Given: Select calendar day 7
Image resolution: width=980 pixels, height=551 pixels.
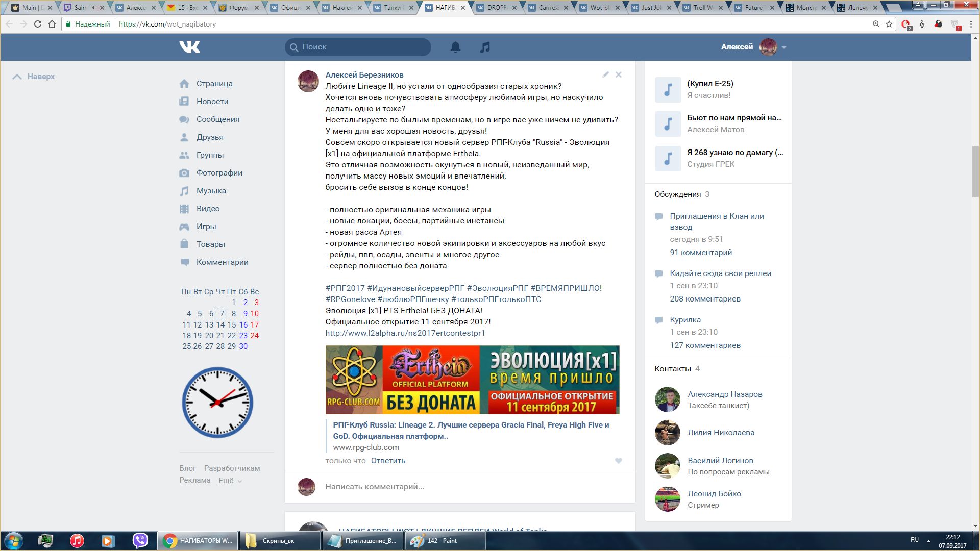Looking at the screenshot, I should (221, 314).
